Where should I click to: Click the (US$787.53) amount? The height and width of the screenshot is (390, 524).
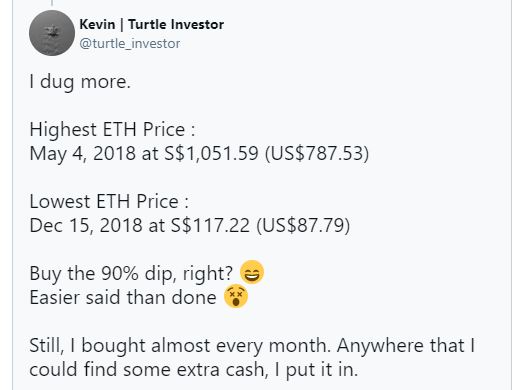click(x=317, y=153)
